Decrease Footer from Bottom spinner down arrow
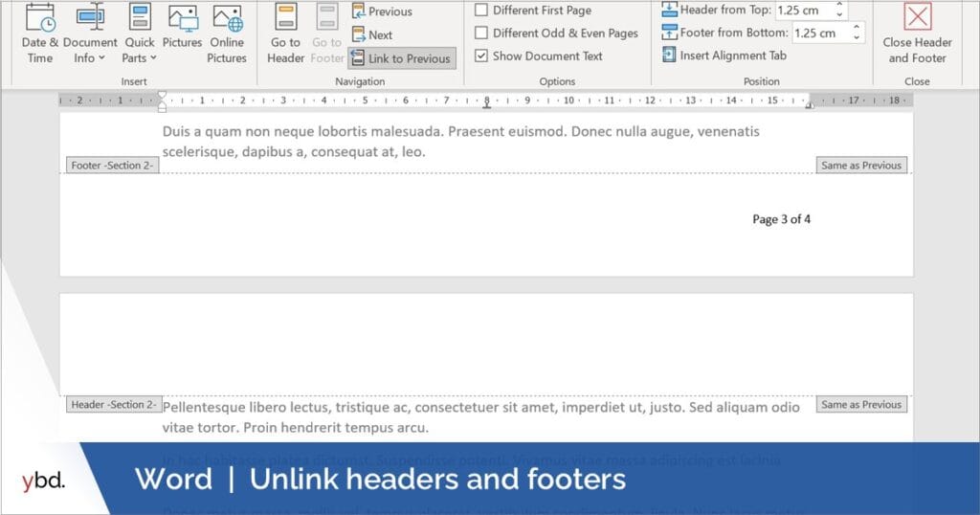The image size is (980, 515). tap(857, 37)
